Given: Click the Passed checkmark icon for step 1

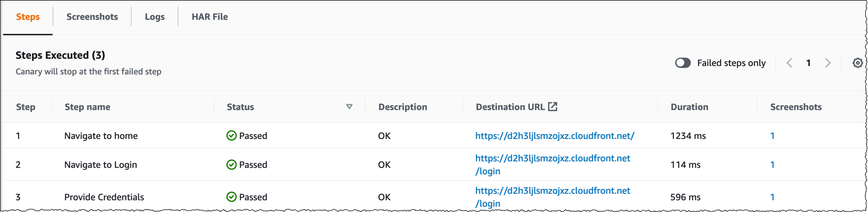Looking at the screenshot, I should point(231,136).
